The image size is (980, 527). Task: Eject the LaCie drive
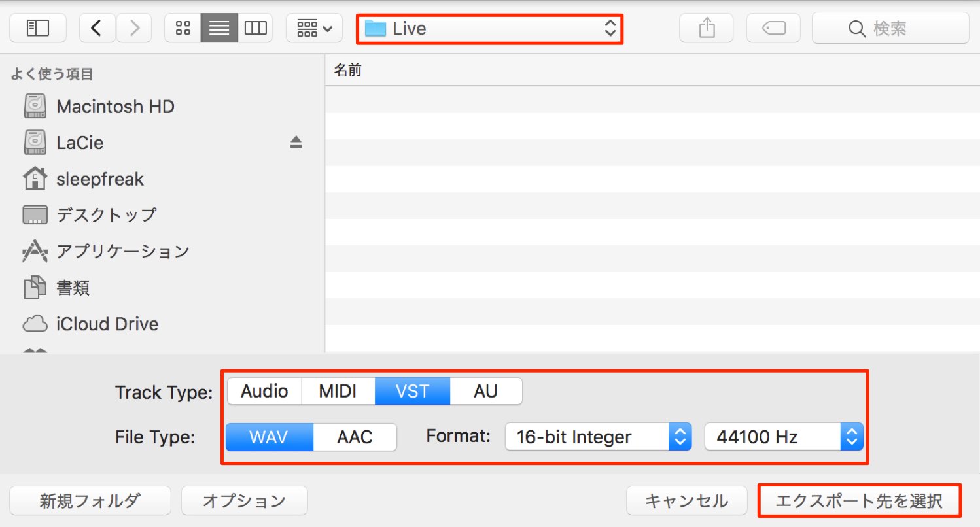click(x=296, y=143)
